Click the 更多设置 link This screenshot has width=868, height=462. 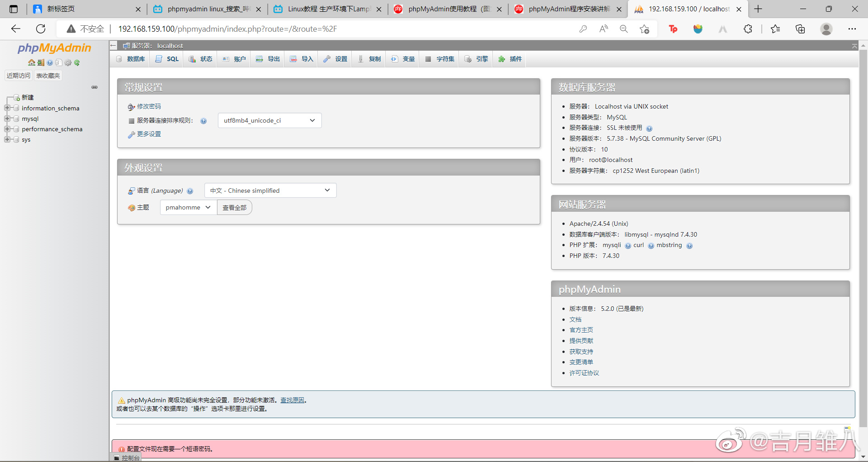(149, 134)
